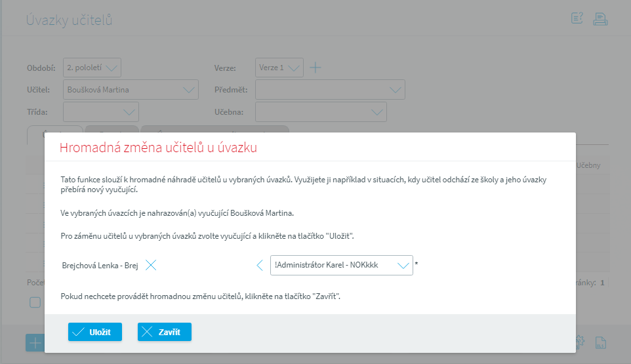Image resolution: width=631 pixels, height=364 pixels.
Task: Open the Učitel dropdown showing Boušková Martina
Action: coord(131,90)
